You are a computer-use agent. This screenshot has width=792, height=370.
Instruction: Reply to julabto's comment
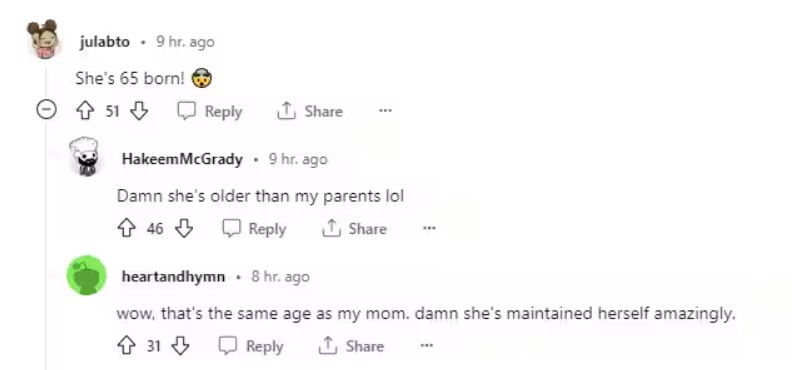click(x=210, y=111)
